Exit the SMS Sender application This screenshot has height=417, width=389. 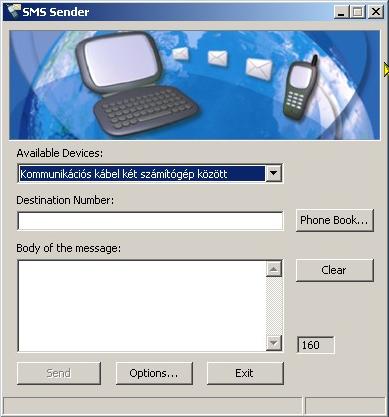(x=245, y=373)
